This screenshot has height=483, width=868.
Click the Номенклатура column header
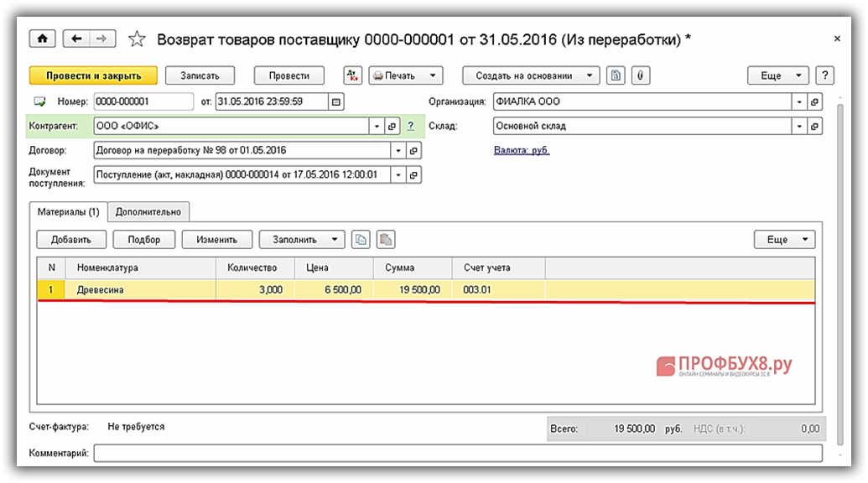tap(141, 267)
